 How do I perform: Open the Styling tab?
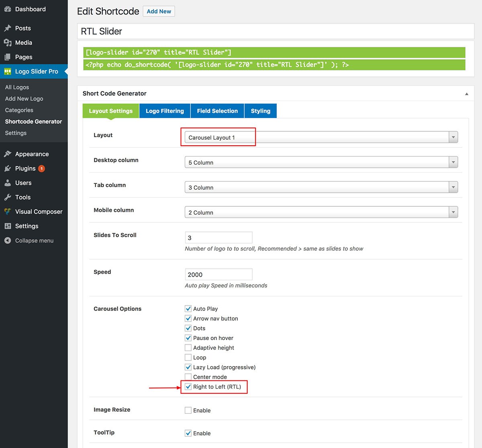tap(261, 111)
